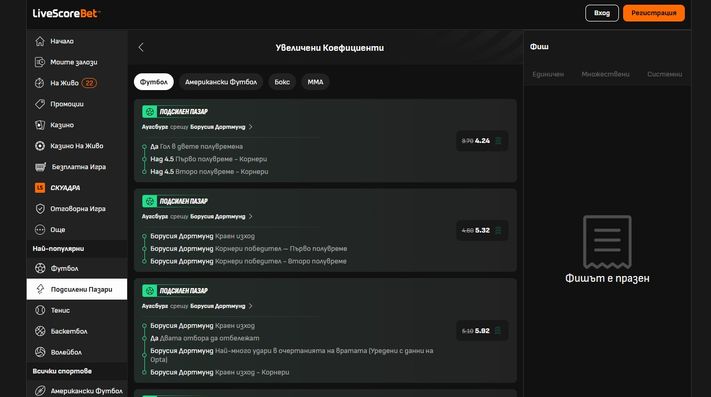The width and height of the screenshot is (711, 397).
Task: Select the Футбол filter pill
Action: (154, 82)
